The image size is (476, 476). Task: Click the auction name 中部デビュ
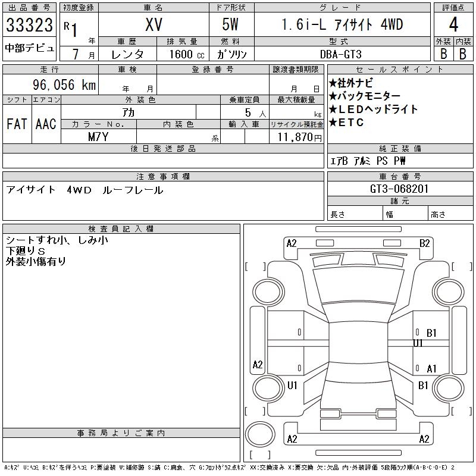tap(29, 48)
